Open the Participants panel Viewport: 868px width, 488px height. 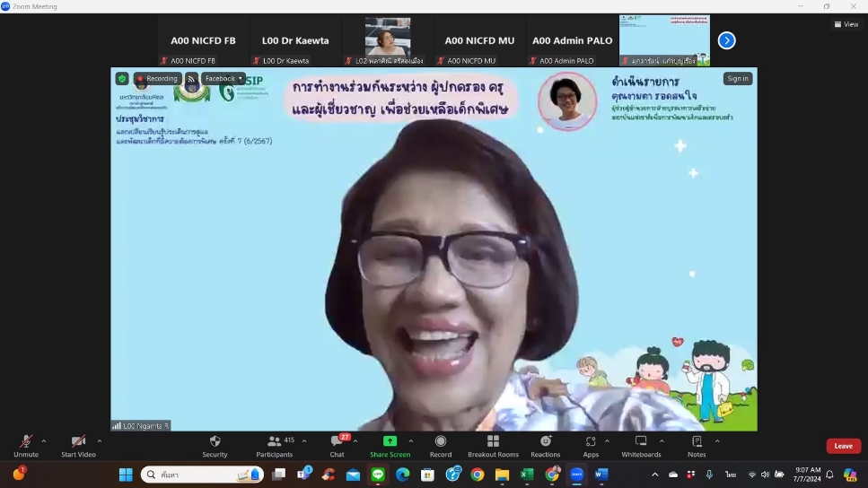coord(274,446)
